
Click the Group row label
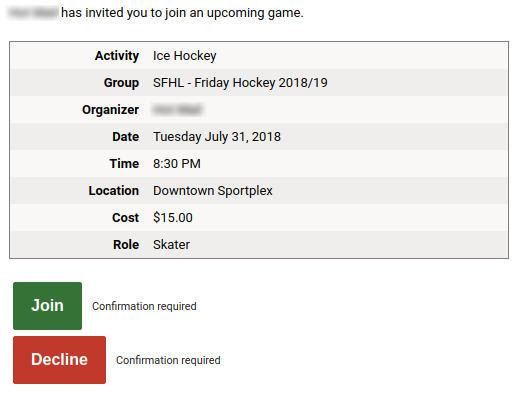pos(121,83)
